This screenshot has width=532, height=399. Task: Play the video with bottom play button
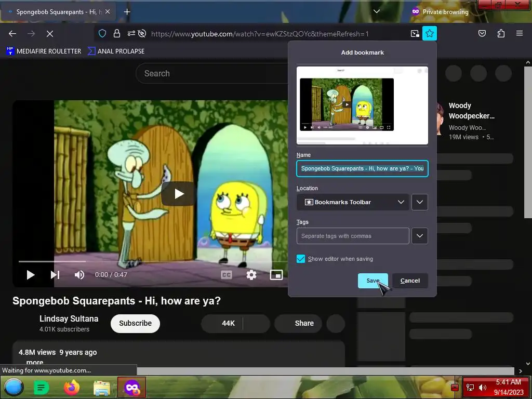tap(31, 275)
